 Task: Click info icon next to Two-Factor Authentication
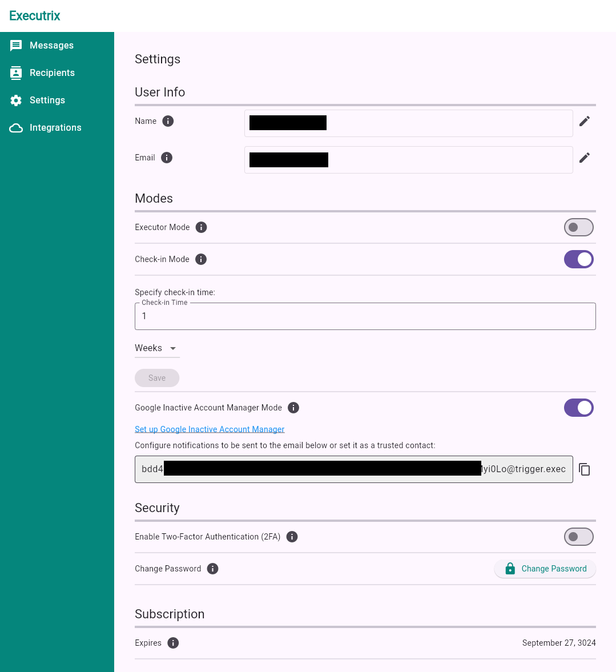click(292, 537)
